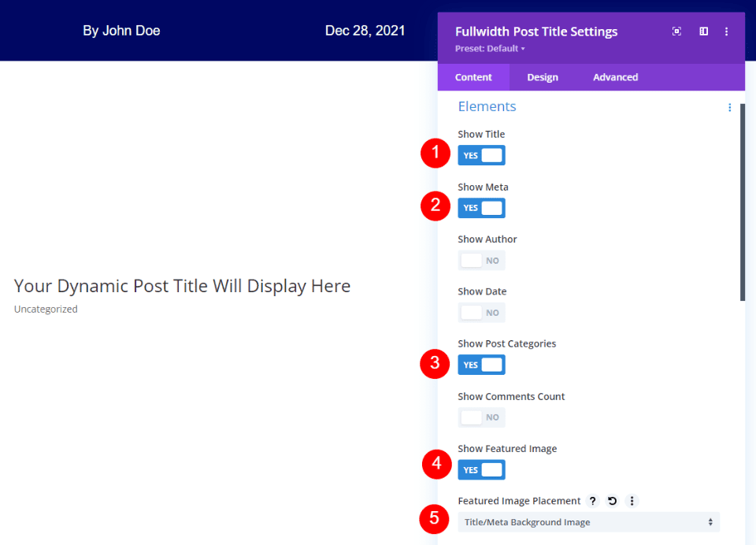Toggle the settings panel layout icon
The height and width of the screenshot is (545, 756).
(703, 31)
